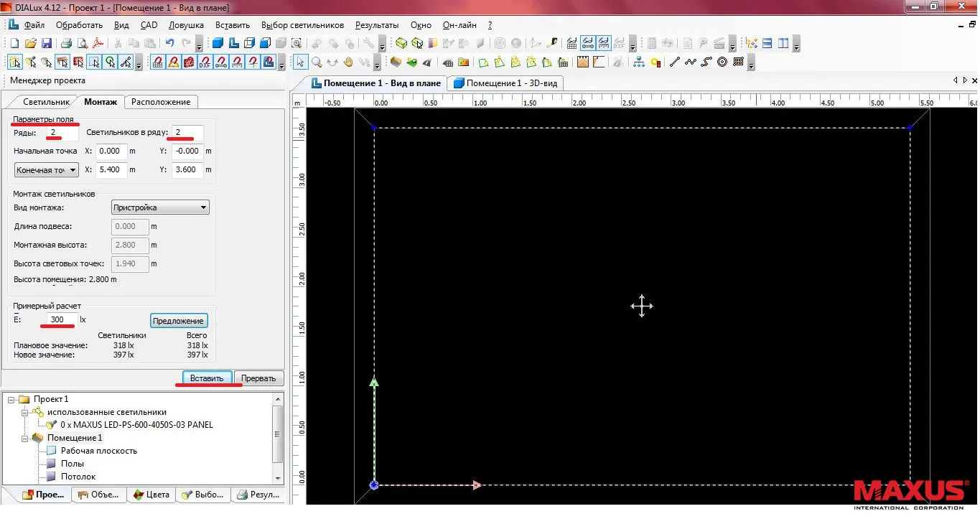Select the concentric circle calculation icon
The width and height of the screenshot is (980, 524).
[x=722, y=62]
